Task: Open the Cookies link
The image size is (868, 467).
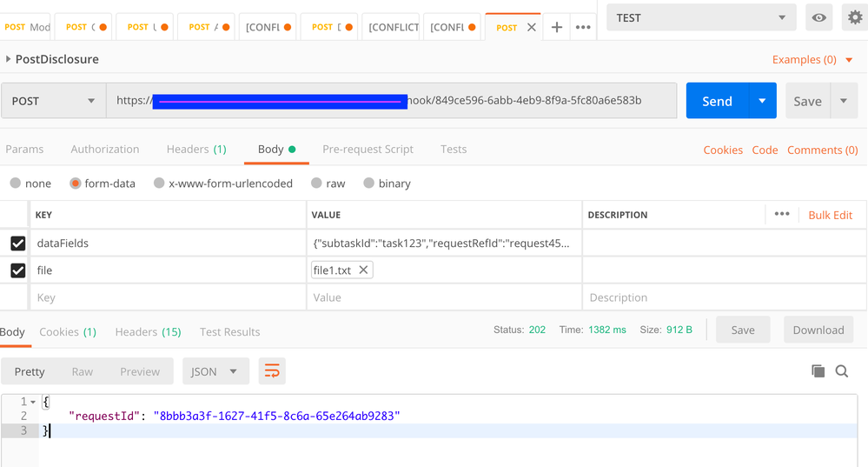Action: (x=723, y=150)
